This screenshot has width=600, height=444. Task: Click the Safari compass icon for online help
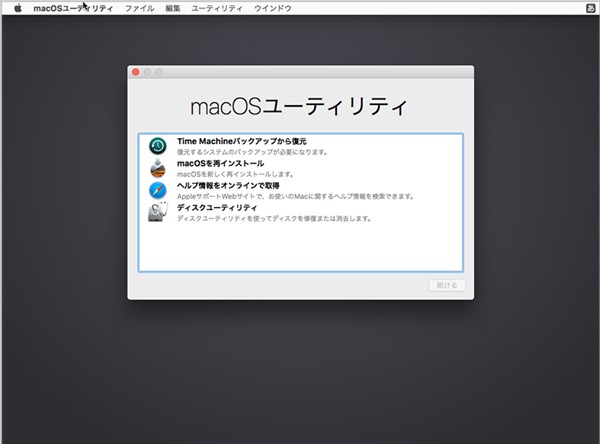click(x=157, y=190)
